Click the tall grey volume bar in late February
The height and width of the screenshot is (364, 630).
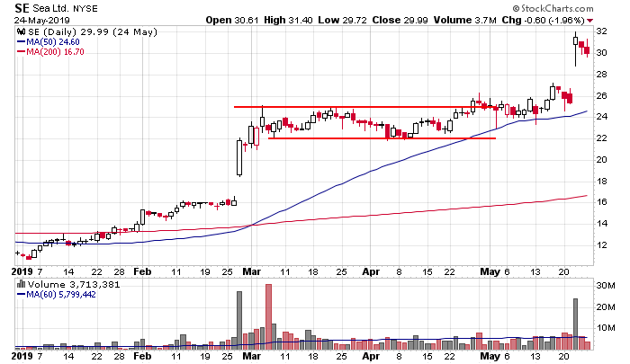(239, 320)
